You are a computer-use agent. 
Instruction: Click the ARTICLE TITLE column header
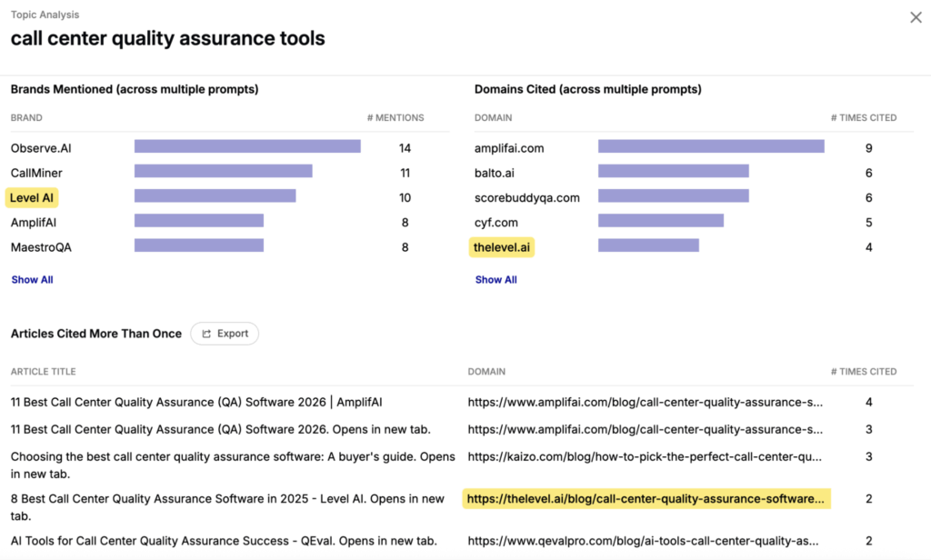44,372
